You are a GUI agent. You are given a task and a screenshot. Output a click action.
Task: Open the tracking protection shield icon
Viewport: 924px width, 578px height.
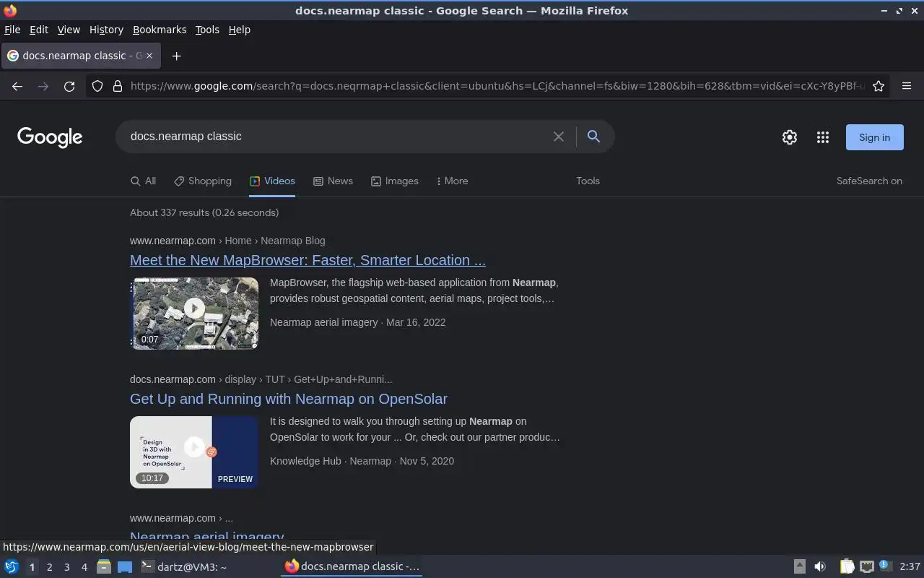(x=97, y=86)
